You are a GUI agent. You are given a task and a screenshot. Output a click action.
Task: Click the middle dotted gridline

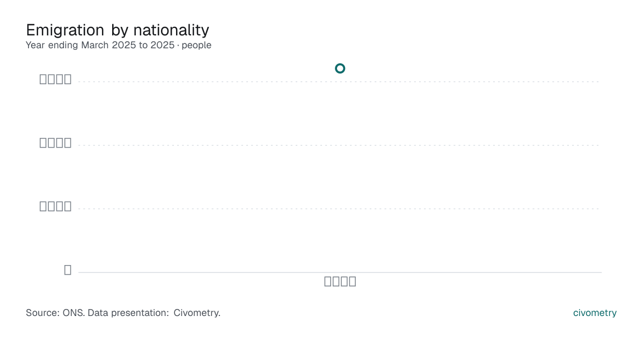pyautogui.click(x=340, y=145)
